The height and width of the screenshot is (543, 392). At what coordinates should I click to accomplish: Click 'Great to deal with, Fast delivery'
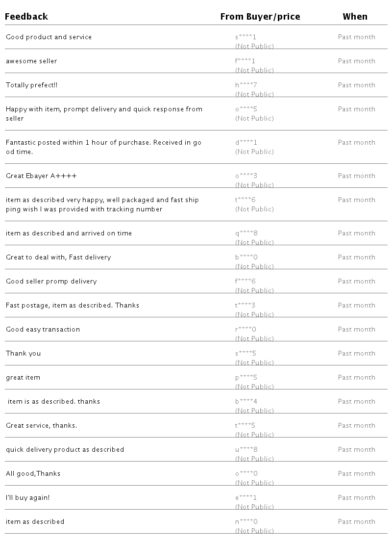point(58,258)
